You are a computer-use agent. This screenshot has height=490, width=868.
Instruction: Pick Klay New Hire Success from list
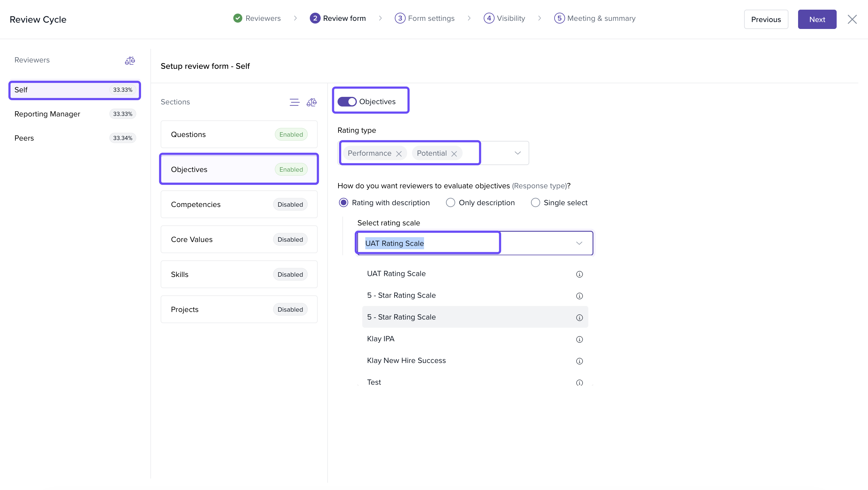[406, 361]
